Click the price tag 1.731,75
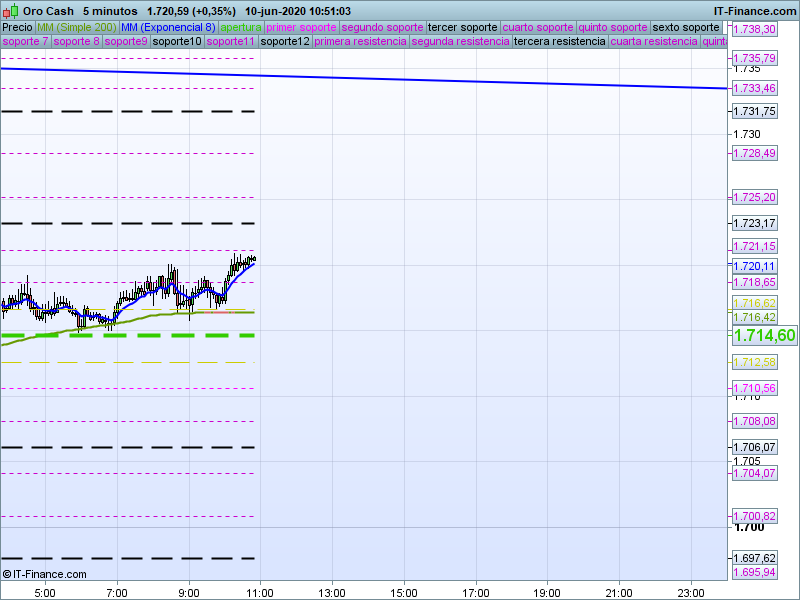Screen dimensions: 800x600 [755, 111]
